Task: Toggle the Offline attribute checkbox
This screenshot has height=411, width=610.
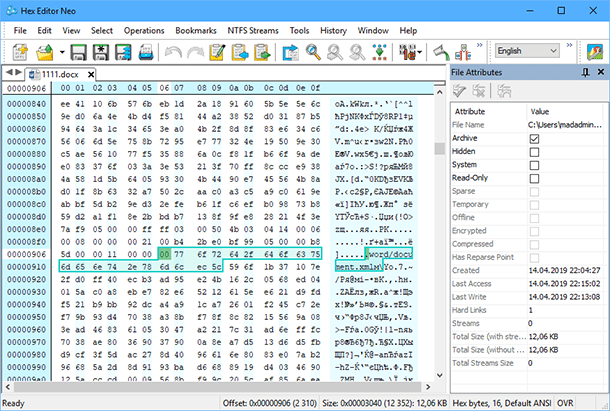Action: click(x=534, y=218)
